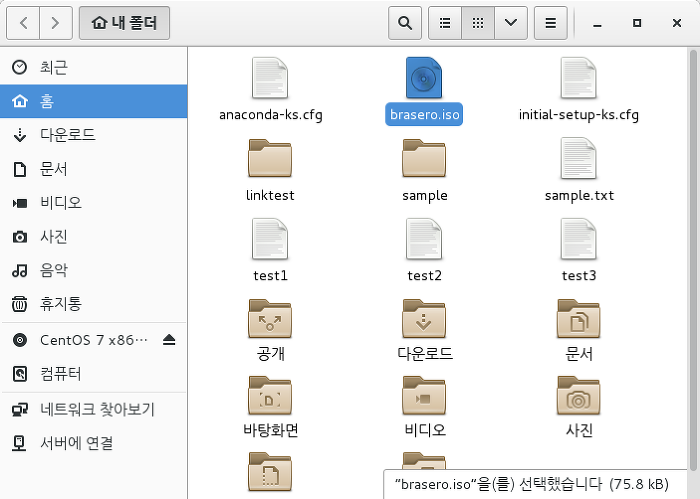
Task: Open 컴퓨터 in the sidebar
Action: click(x=94, y=374)
